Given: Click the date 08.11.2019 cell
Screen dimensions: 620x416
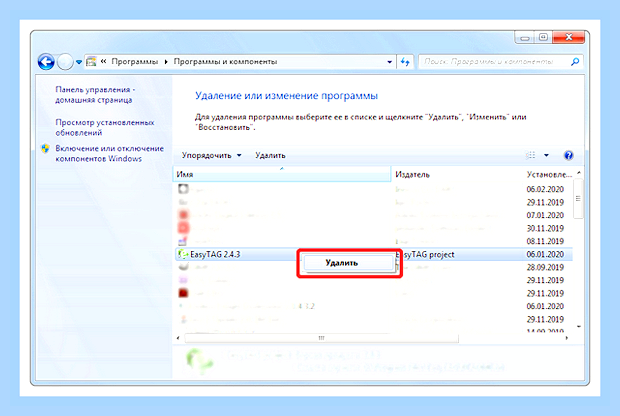Looking at the screenshot, I should pos(545,241).
